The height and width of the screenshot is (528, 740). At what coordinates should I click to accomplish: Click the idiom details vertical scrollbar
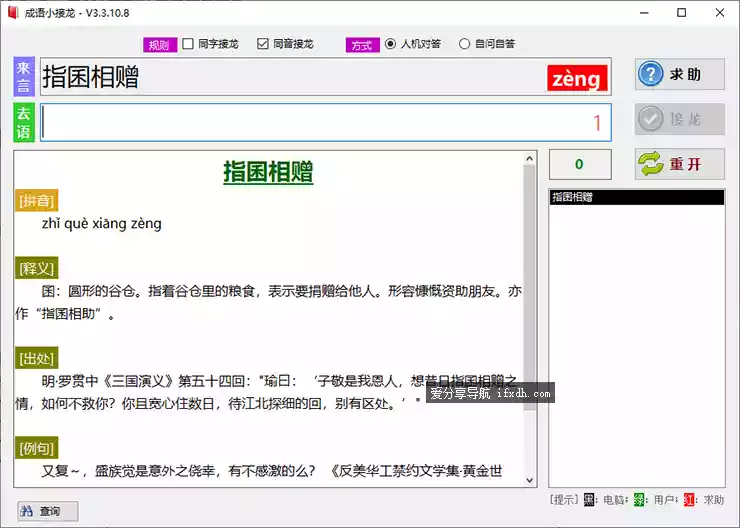[529, 300]
